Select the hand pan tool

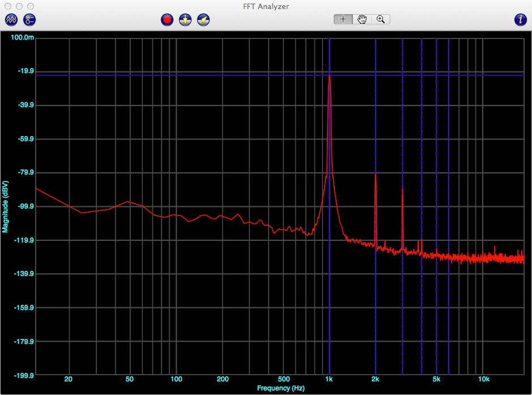pos(362,19)
